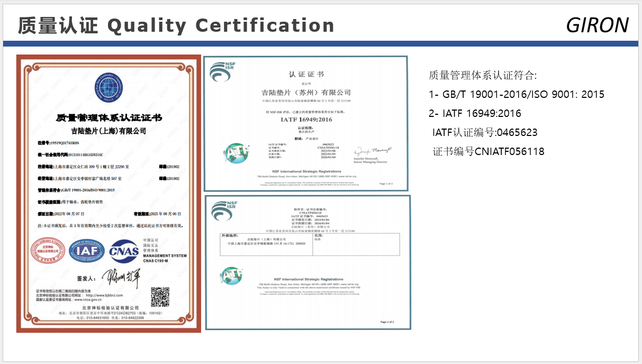
Task: Click the 签发人 label on the left certificate
Action: pyautogui.click(x=87, y=279)
